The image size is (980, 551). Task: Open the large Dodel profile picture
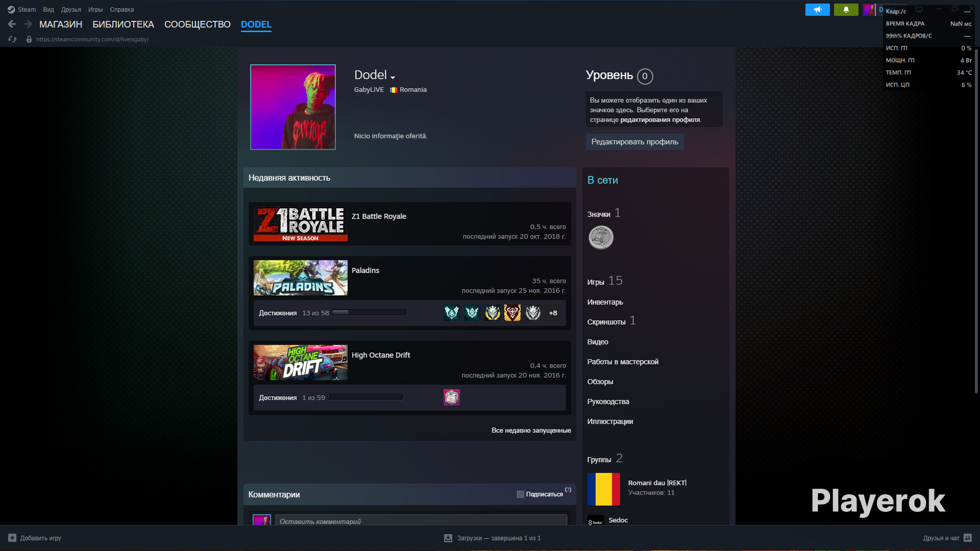click(293, 107)
